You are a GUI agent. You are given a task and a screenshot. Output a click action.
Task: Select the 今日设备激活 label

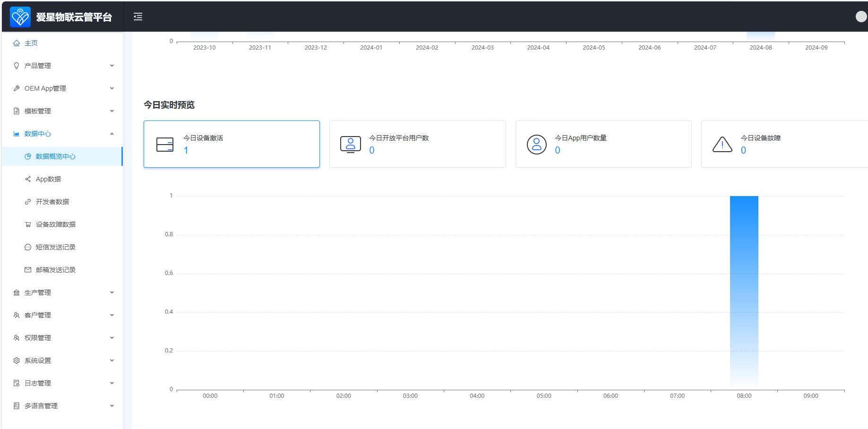pyautogui.click(x=203, y=138)
